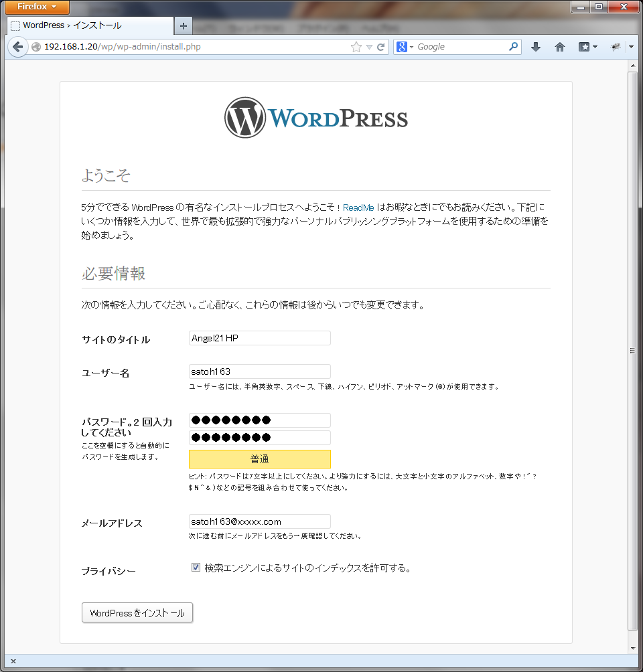Close the Firefox window
The image size is (643, 672).
(x=624, y=7)
